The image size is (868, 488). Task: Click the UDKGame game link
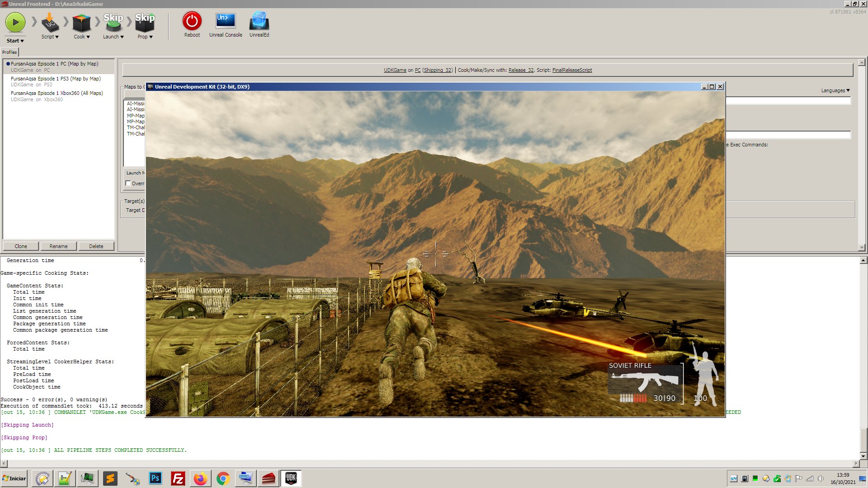tap(395, 70)
